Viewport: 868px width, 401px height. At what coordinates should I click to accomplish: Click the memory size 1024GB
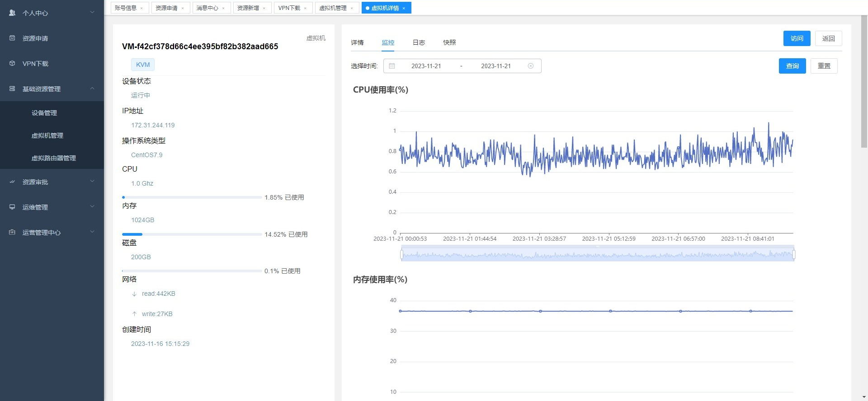coord(142,220)
